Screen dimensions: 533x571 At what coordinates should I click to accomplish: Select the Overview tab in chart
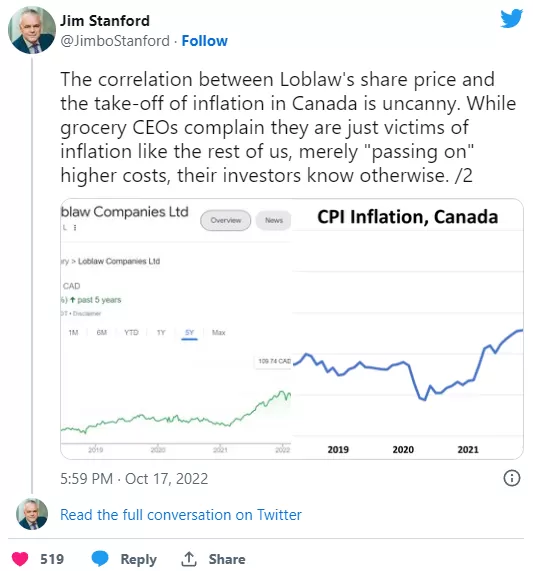[x=226, y=220]
